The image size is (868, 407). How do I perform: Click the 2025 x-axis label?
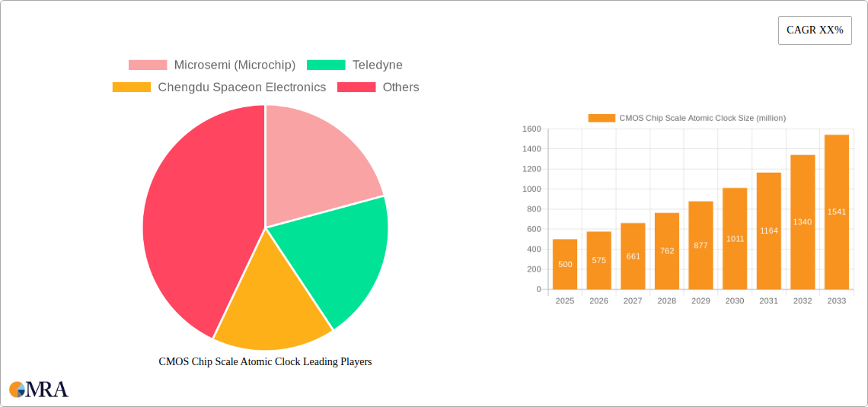point(565,300)
